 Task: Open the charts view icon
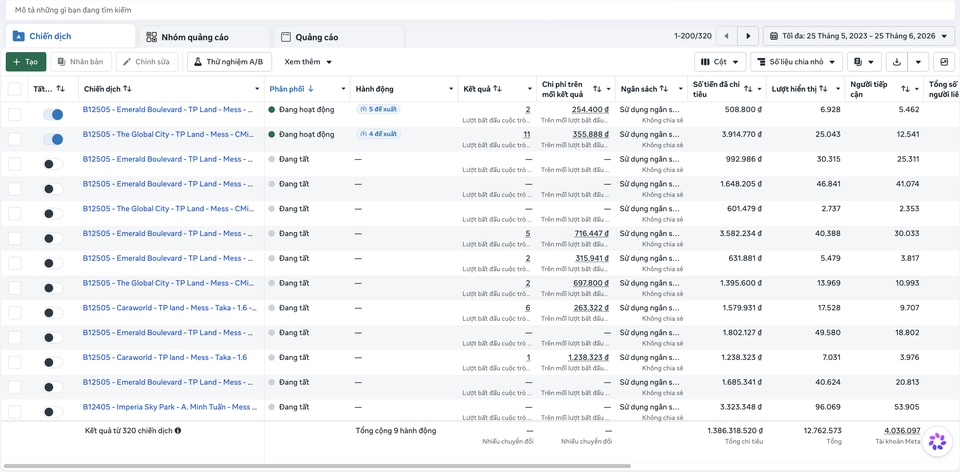944,62
